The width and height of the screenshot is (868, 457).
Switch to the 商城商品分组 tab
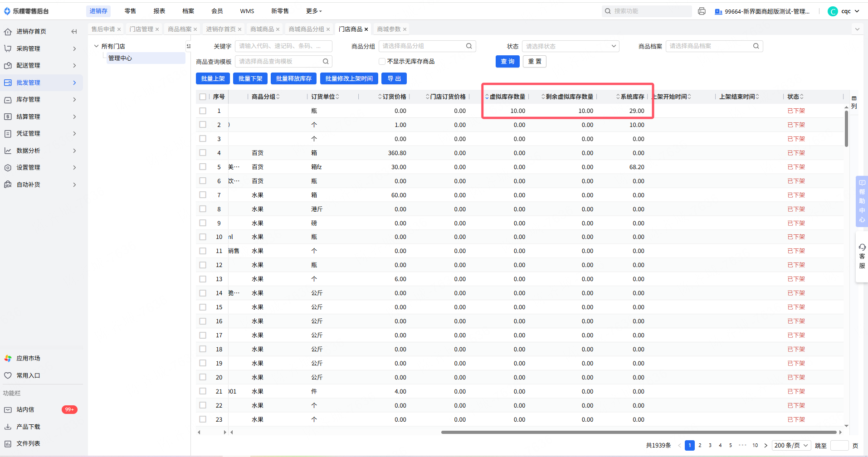306,29
